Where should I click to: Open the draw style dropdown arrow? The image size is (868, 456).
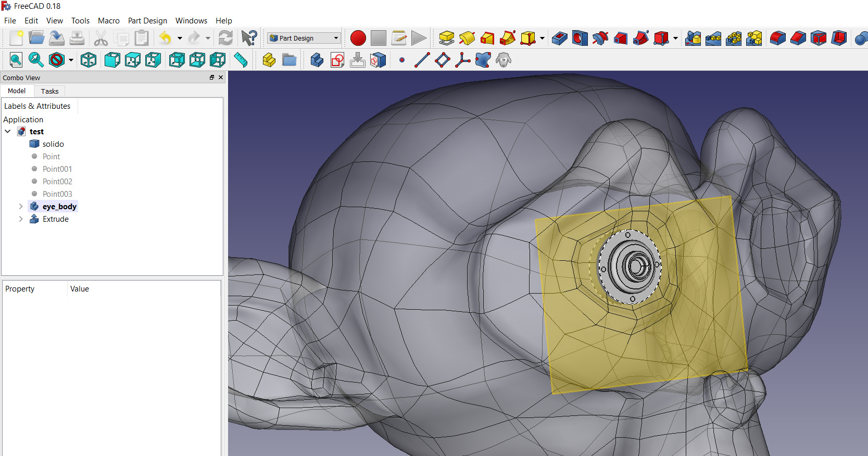pyautogui.click(x=71, y=60)
